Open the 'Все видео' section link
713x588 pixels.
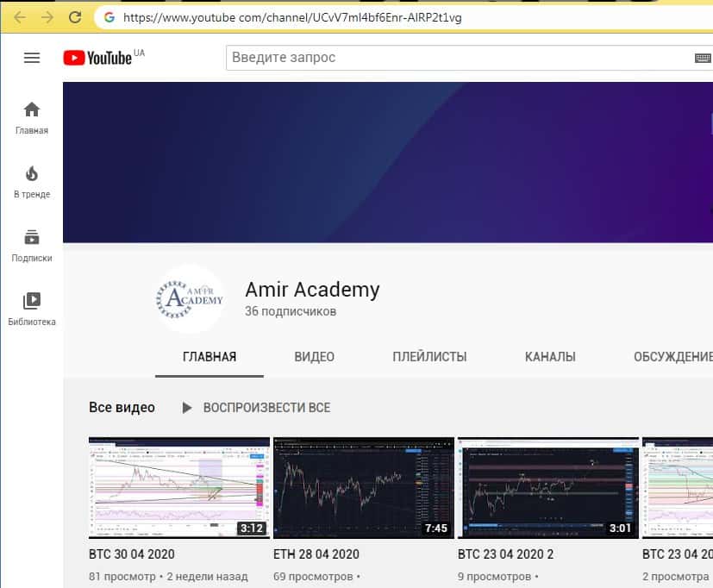(x=122, y=408)
